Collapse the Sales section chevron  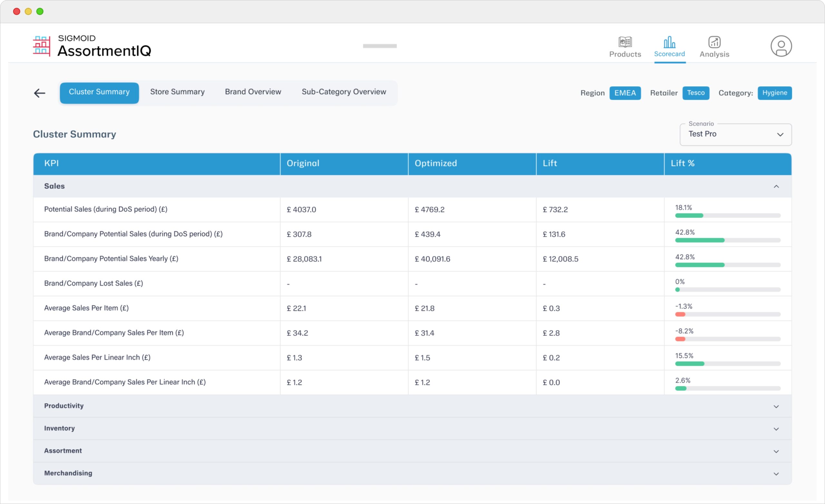click(776, 186)
